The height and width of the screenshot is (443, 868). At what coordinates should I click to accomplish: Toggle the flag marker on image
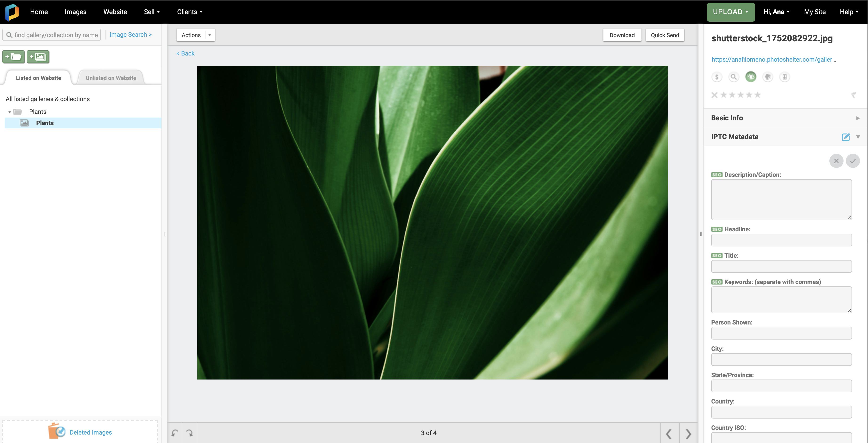click(x=853, y=95)
